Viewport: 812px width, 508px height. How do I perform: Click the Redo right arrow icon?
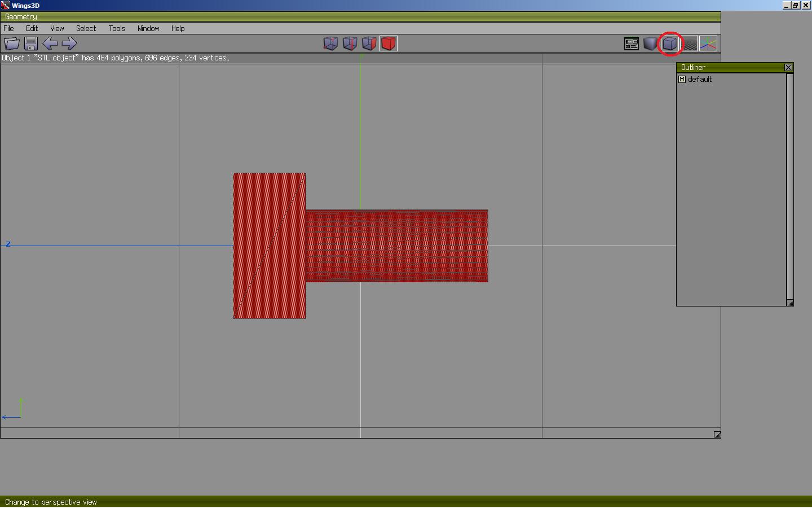coord(69,43)
